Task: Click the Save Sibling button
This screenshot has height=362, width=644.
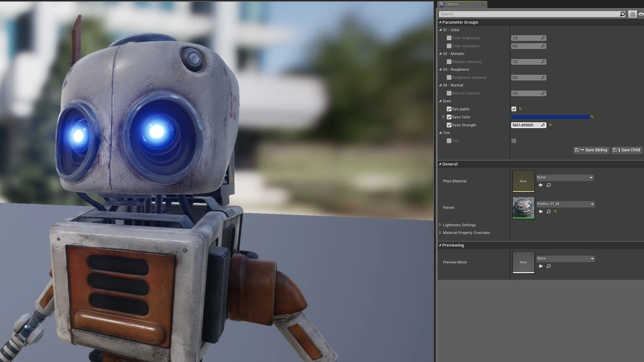Action: 592,150
